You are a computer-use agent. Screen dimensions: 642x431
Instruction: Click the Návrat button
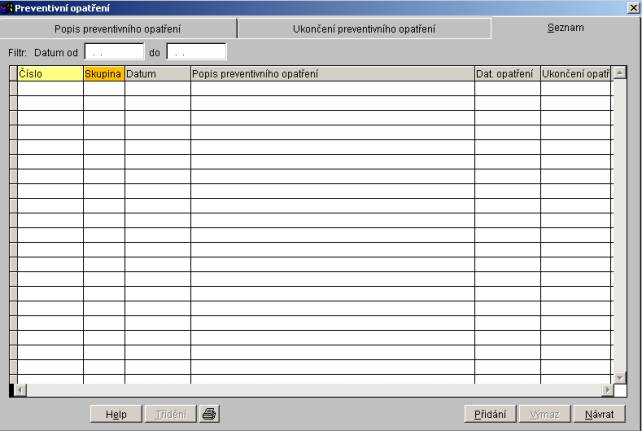tap(599, 414)
